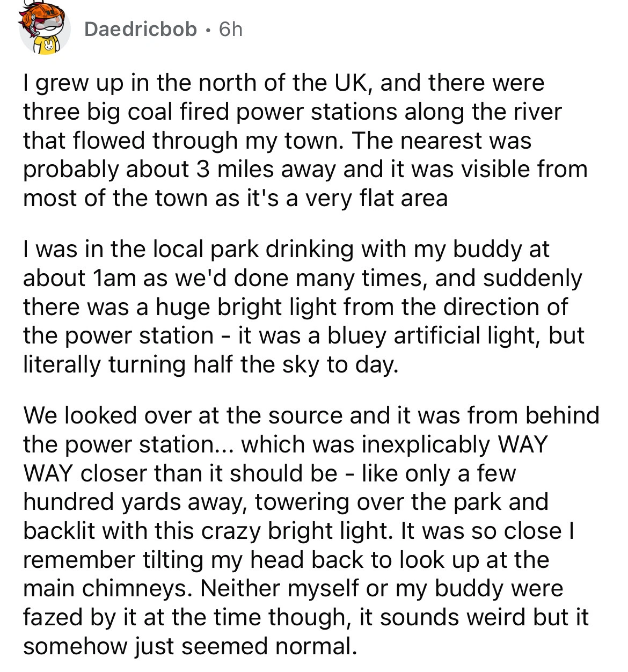Open the Daedricbob username profile link

click(141, 29)
